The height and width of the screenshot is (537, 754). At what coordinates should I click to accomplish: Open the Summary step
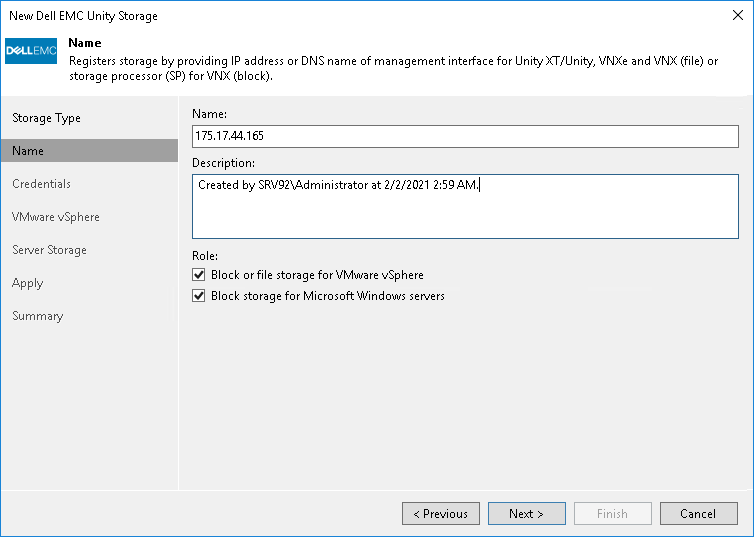pos(37,316)
